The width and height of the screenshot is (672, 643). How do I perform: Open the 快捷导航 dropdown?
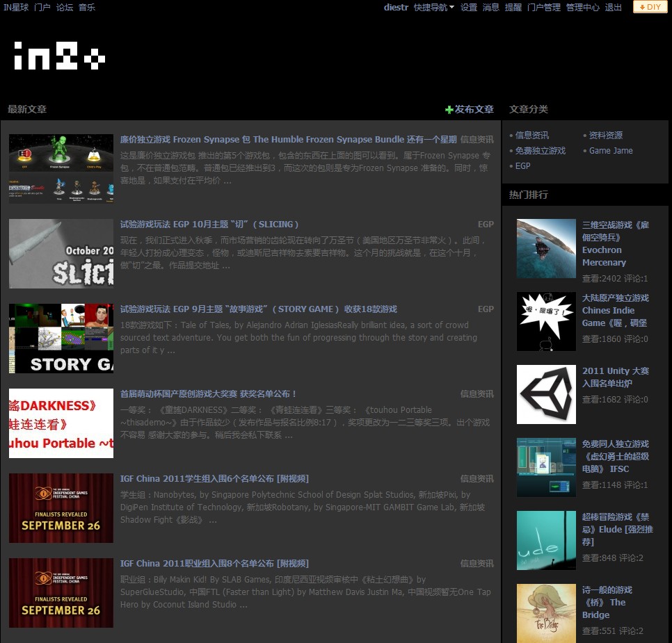(433, 7)
